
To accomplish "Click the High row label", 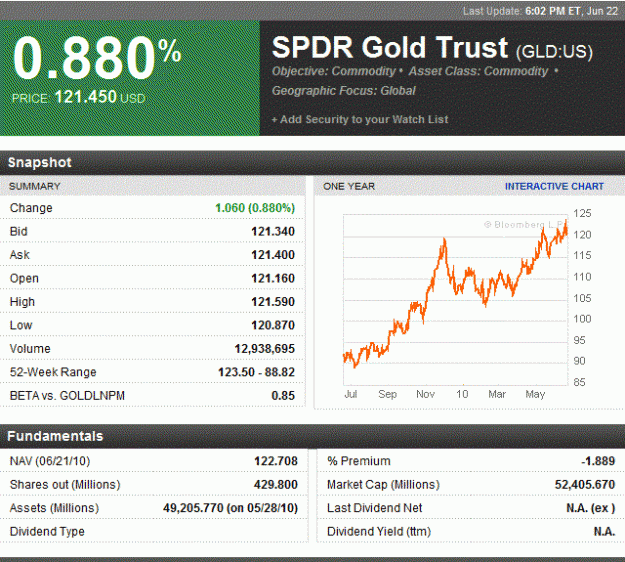I will coord(22,302).
